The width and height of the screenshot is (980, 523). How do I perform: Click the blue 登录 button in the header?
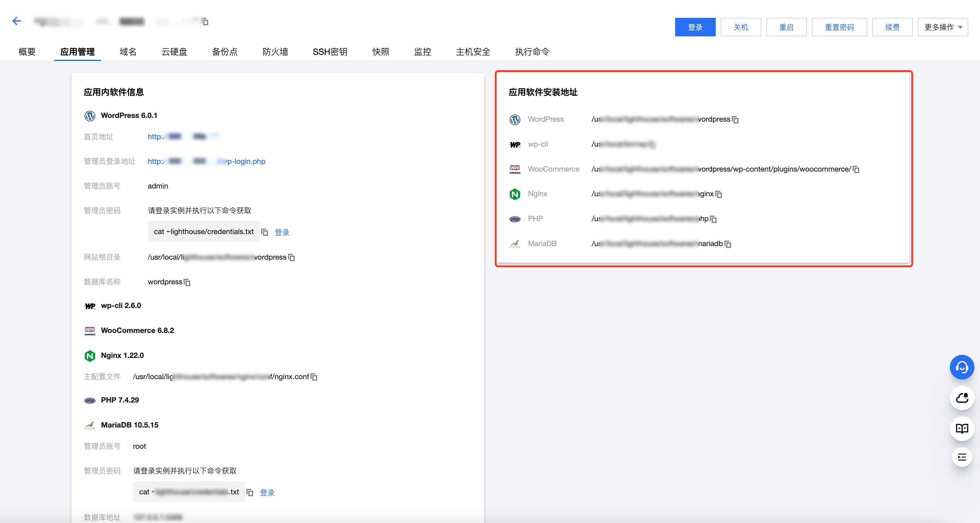pyautogui.click(x=695, y=27)
